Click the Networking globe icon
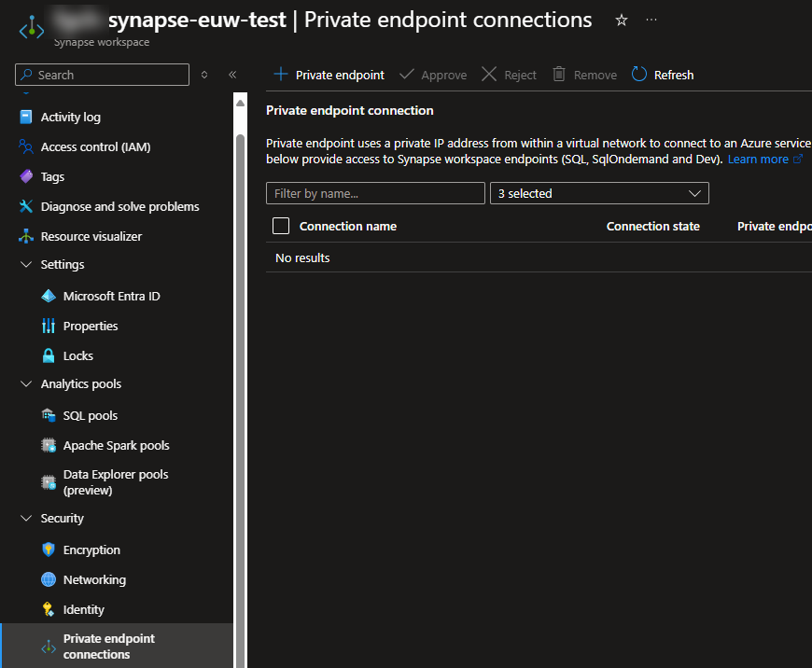This screenshot has width=812, height=668. point(49,579)
